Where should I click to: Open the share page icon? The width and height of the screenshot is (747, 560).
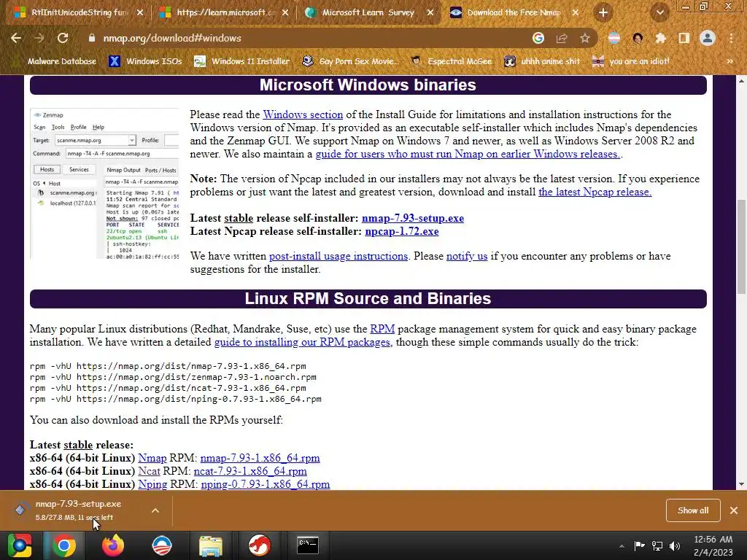(562, 38)
